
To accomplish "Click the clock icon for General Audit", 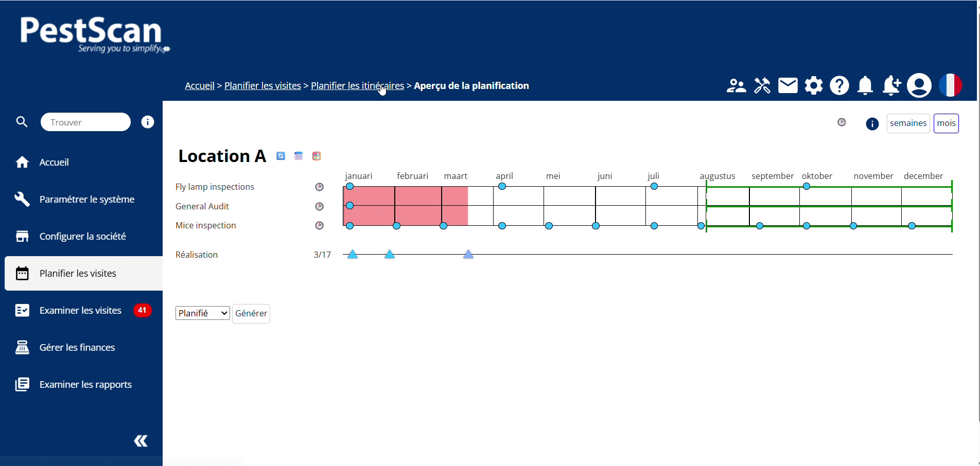I will click(x=320, y=206).
